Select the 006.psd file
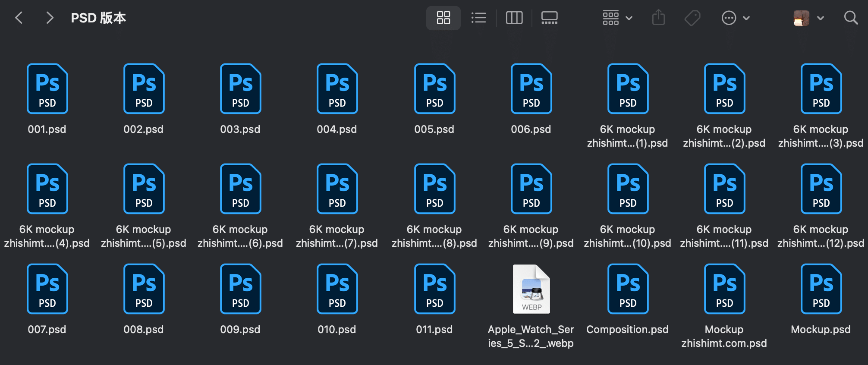Viewport: 868px width, 365px height. [531, 89]
